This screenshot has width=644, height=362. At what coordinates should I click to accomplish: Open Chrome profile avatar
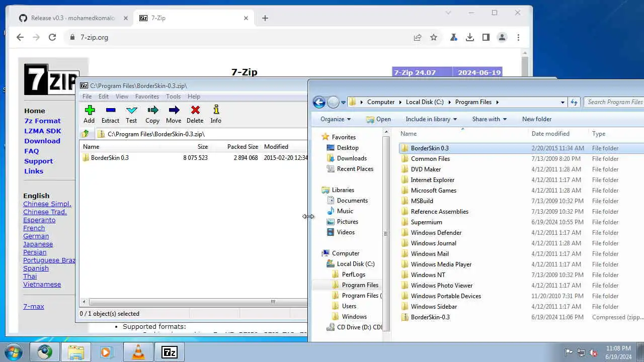coord(502,37)
